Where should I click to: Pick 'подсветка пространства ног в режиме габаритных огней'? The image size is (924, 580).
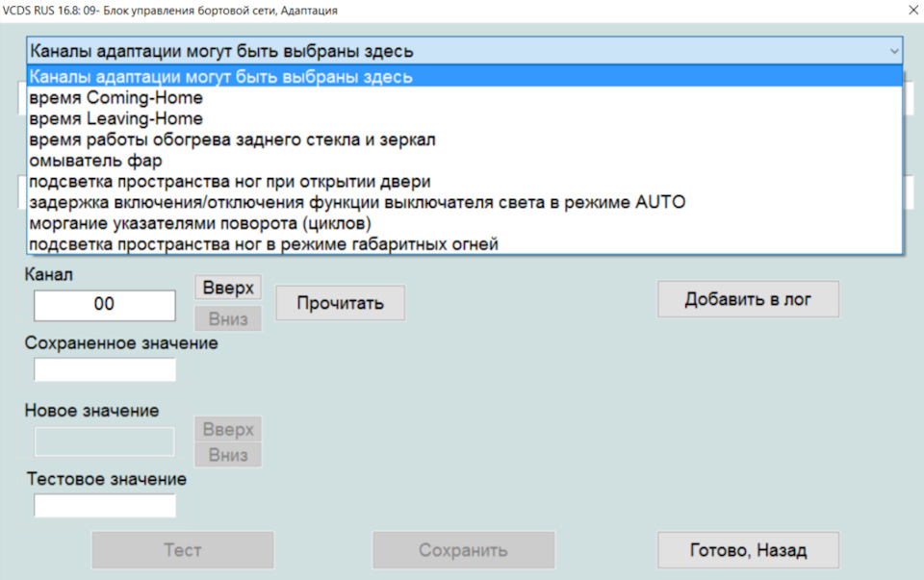pyautogui.click(x=464, y=243)
